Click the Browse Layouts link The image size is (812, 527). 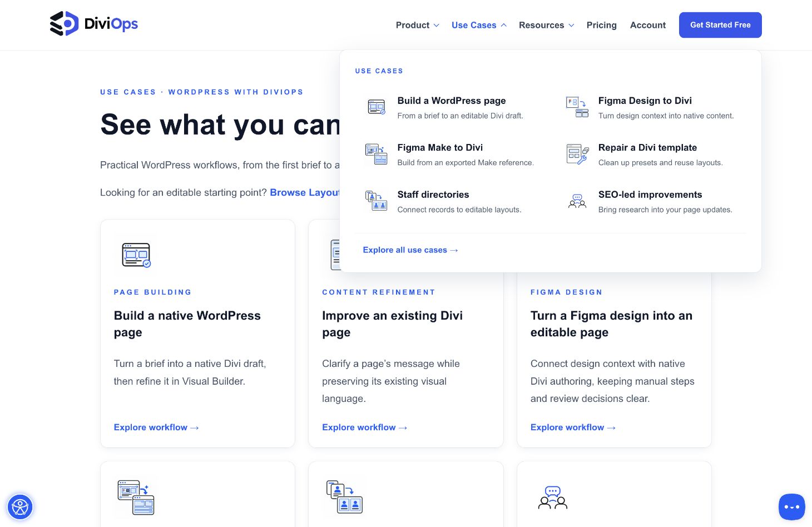click(305, 192)
